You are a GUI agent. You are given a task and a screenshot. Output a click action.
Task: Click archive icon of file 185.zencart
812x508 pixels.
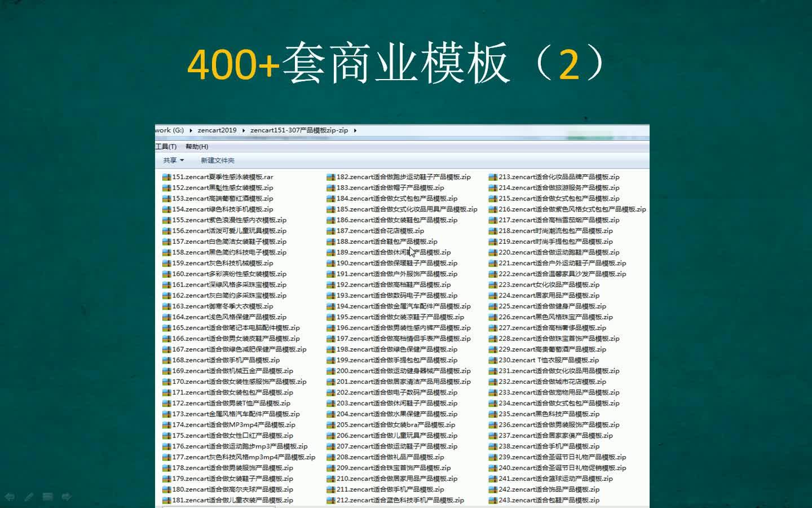click(331, 209)
